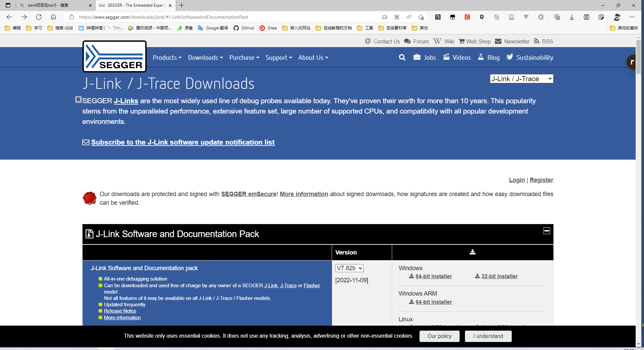Click the Register link

(x=541, y=180)
